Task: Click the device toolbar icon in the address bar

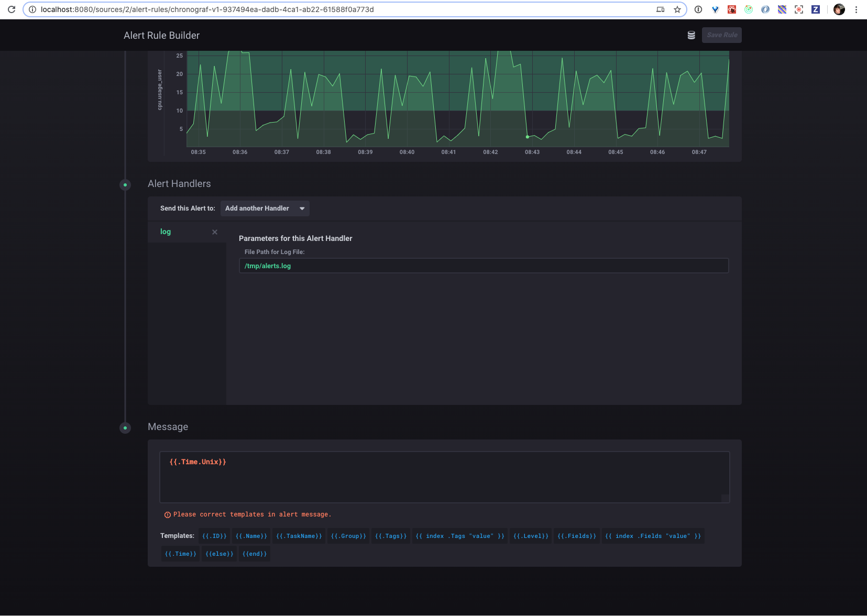Action: pyautogui.click(x=661, y=9)
